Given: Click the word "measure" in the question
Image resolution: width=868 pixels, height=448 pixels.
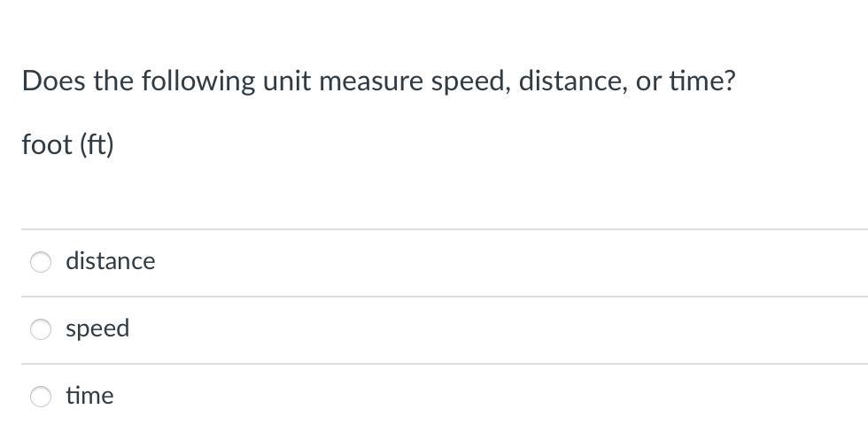Looking at the screenshot, I should click(x=371, y=81).
